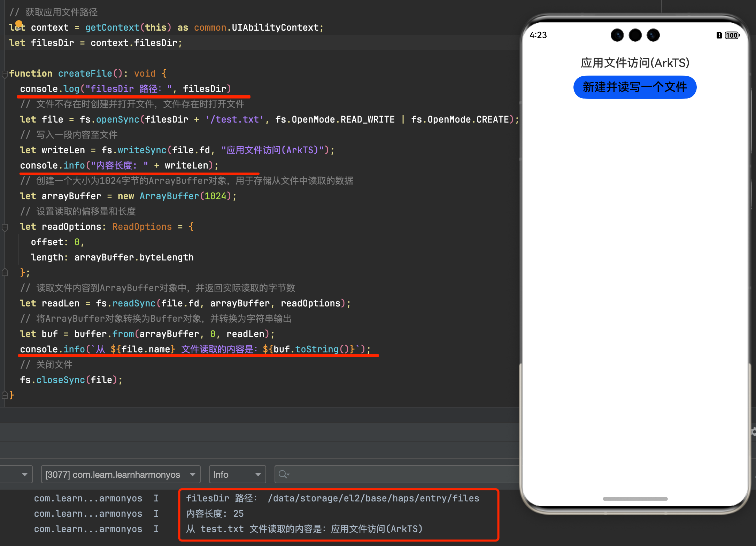Tap the center camera cutout on phone

click(x=635, y=35)
